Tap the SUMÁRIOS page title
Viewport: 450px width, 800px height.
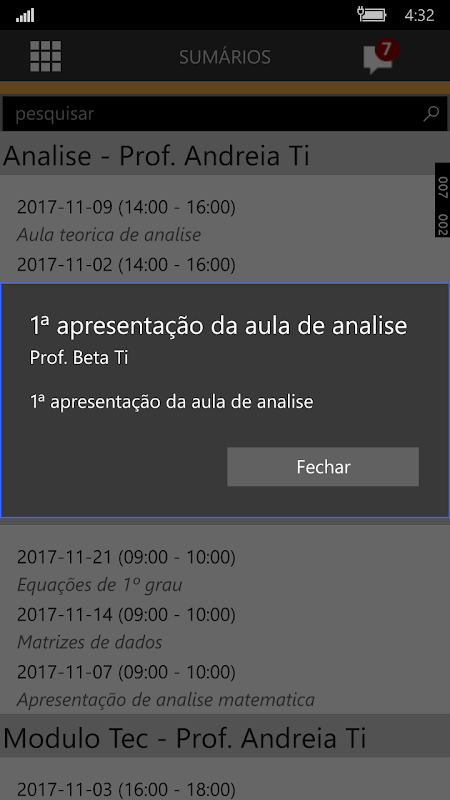(x=224, y=57)
